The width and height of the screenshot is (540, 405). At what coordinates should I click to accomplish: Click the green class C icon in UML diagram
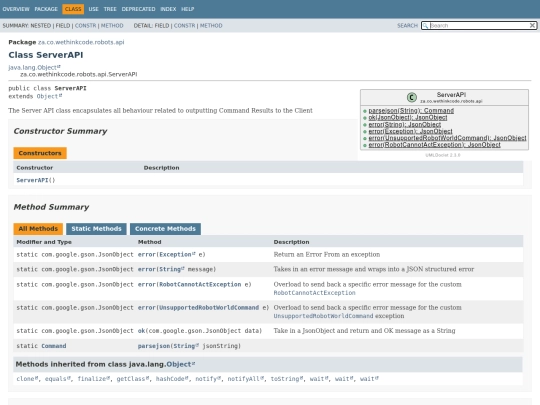[412, 97]
